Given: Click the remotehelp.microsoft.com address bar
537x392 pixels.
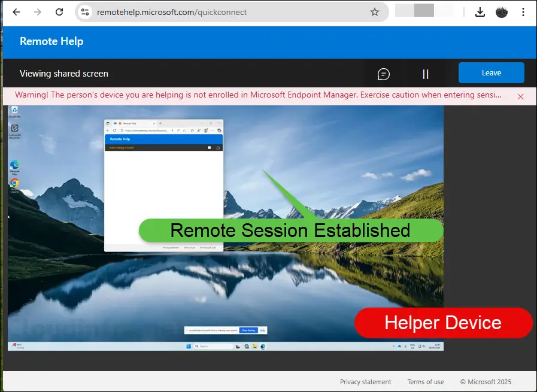Looking at the screenshot, I should (227, 12).
